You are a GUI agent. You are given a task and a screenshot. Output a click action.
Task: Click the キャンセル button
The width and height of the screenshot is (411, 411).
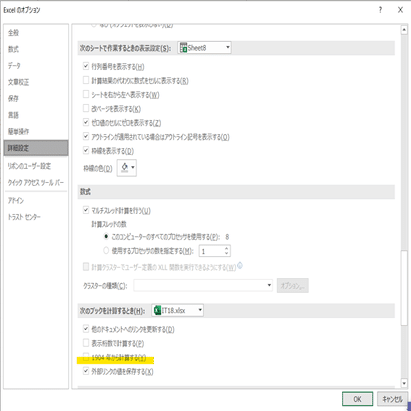[x=392, y=399]
